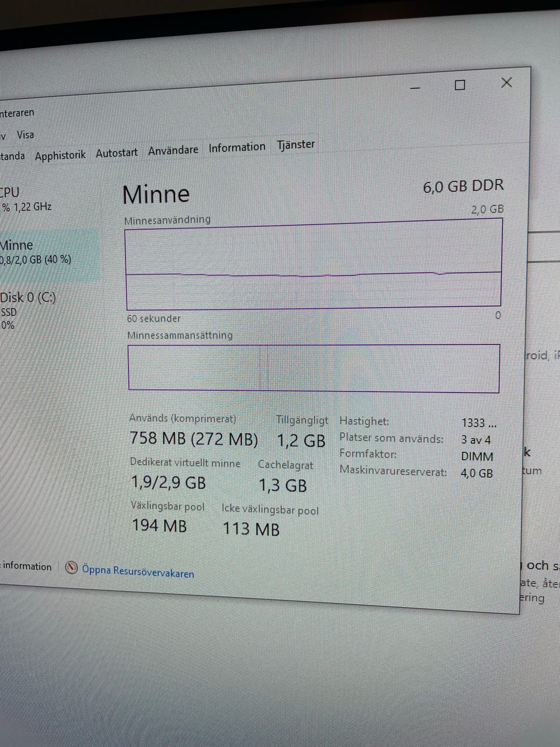This screenshot has width=560, height=747.
Task: Click the DIMM form factor value
Action: point(477,456)
